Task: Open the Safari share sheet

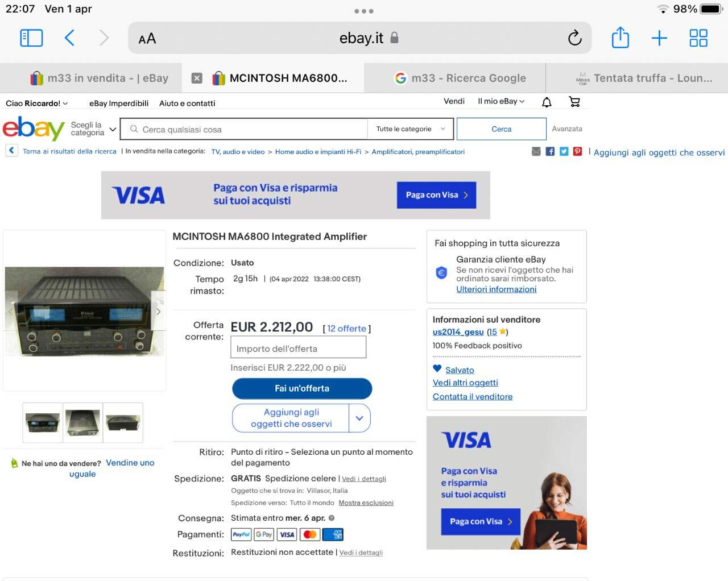Action: pyautogui.click(x=620, y=38)
